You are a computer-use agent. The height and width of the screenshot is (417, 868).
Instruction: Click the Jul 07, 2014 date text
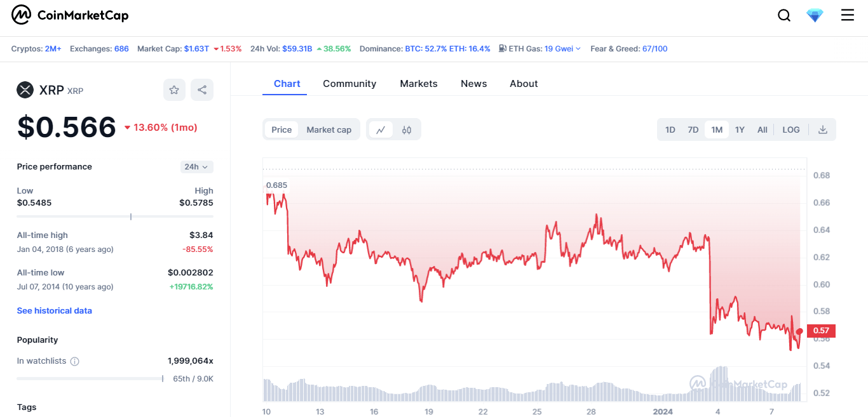(x=65, y=287)
